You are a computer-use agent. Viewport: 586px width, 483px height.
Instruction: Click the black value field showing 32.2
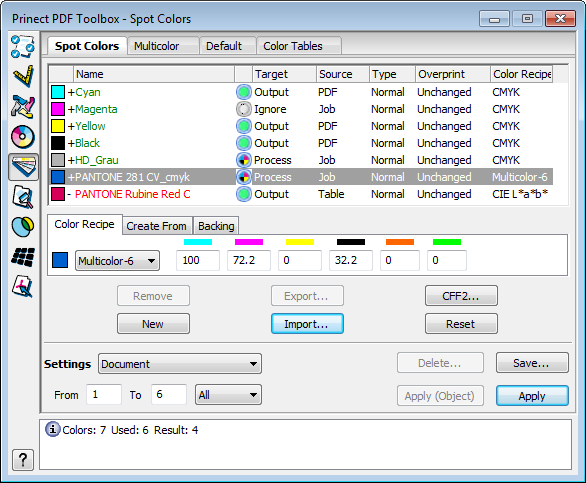(x=351, y=260)
